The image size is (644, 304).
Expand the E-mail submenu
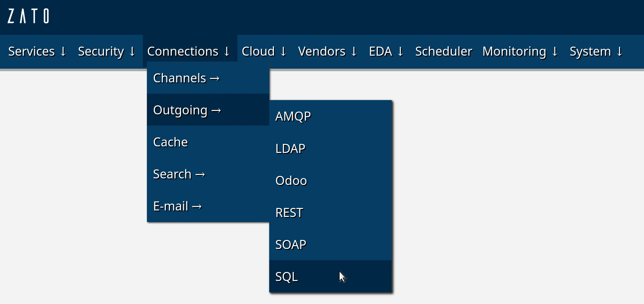[x=177, y=206]
